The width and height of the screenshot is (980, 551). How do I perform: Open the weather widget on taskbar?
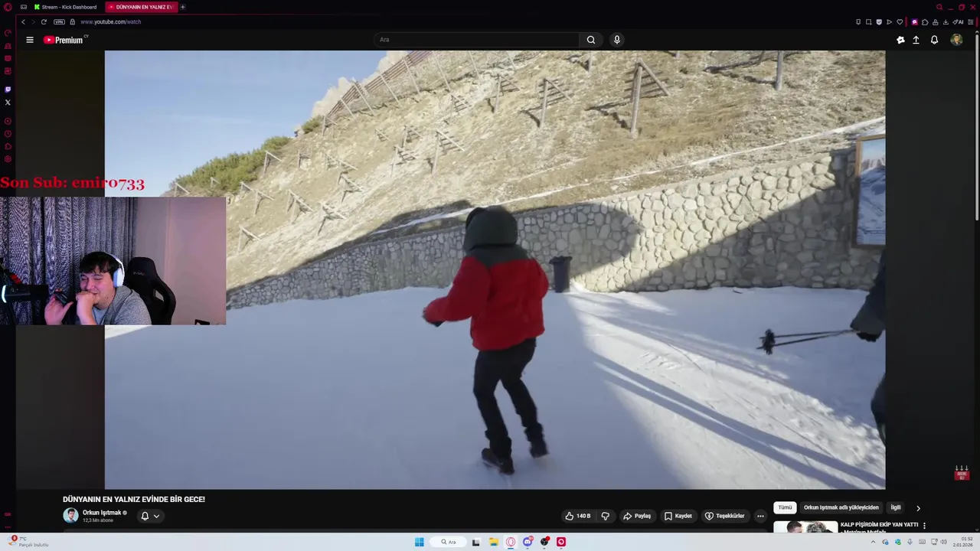click(x=27, y=542)
